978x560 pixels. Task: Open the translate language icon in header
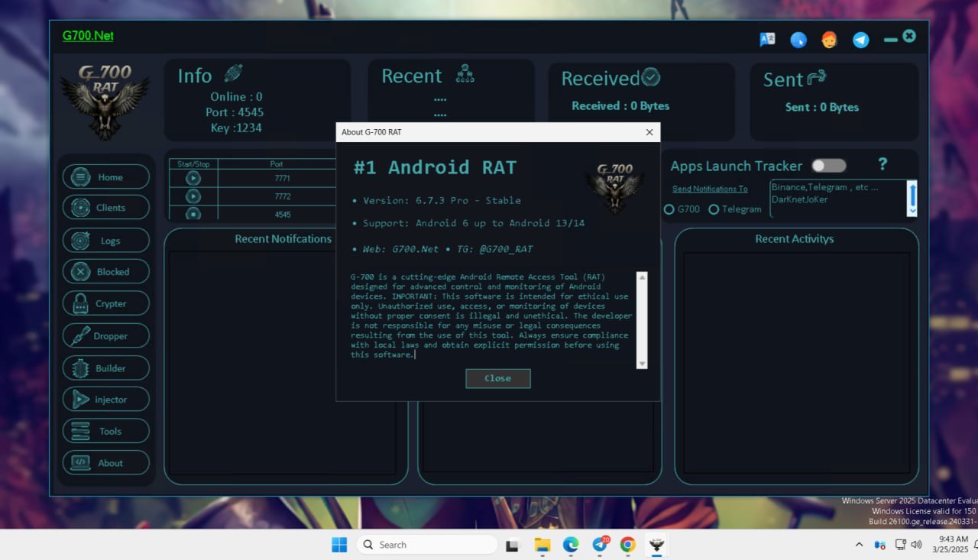[x=767, y=40]
